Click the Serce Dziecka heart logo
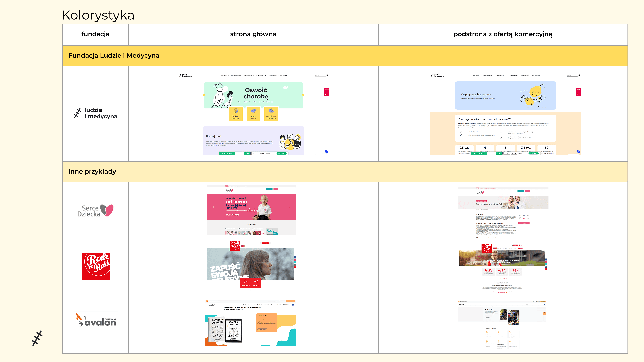644x362 pixels. tap(95, 210)
